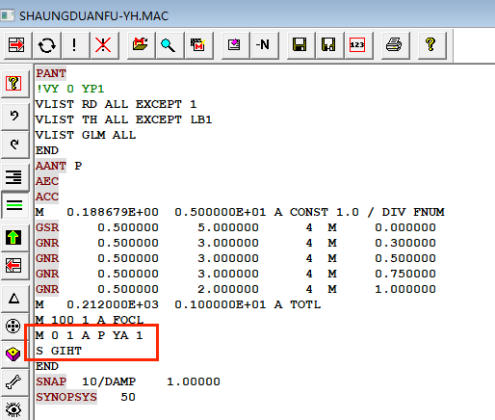This screenshot has height=420, width=495.
Task: Print the macro with the printer icon
Action: point(394,45)
